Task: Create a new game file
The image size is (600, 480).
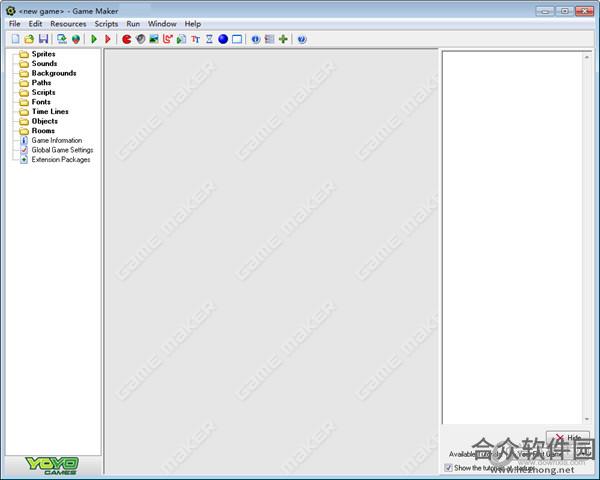Action: [15, 39]
